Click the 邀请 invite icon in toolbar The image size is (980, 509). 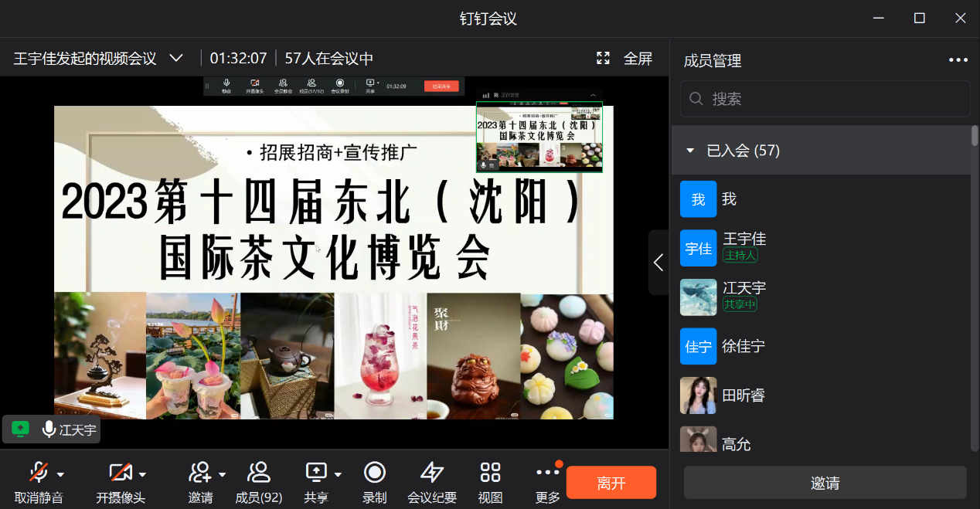click(200, 472)
